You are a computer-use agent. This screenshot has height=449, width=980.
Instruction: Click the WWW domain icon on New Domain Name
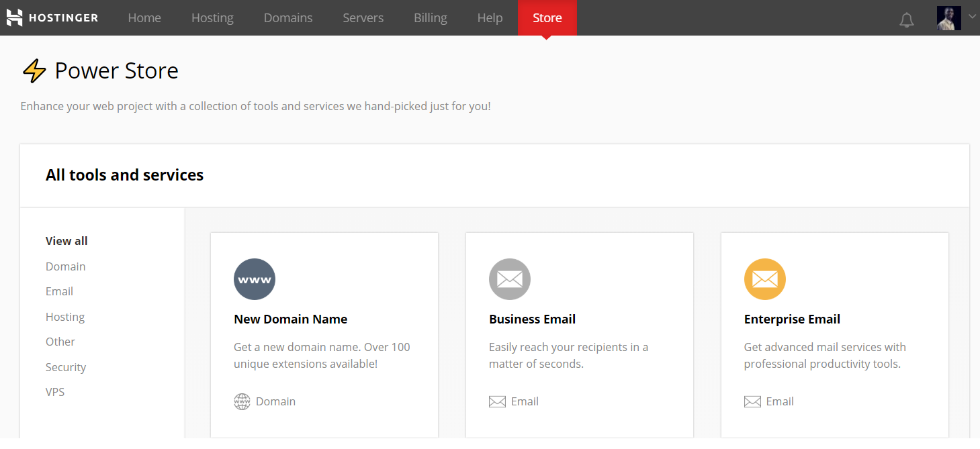(x=255, y=279)
